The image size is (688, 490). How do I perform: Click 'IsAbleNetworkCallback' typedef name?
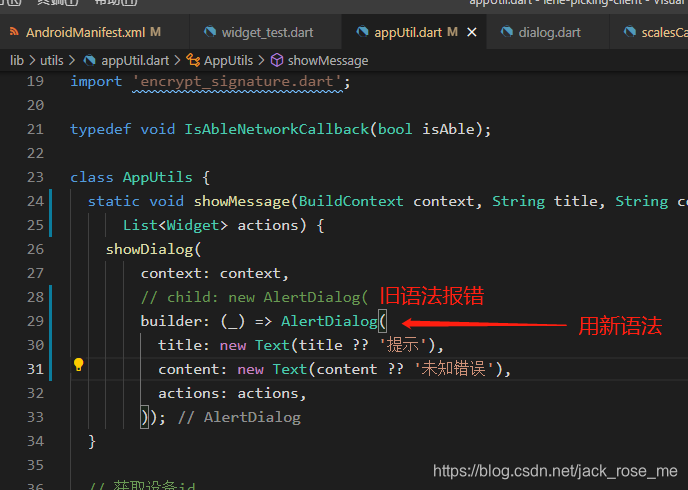pyautogui.click(x=276, y=129)
